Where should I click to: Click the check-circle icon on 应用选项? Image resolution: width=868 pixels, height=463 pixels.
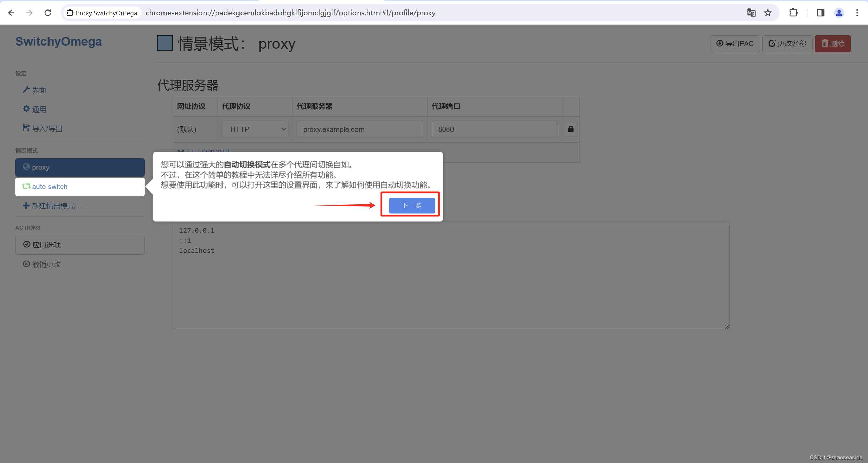(26, 244)
